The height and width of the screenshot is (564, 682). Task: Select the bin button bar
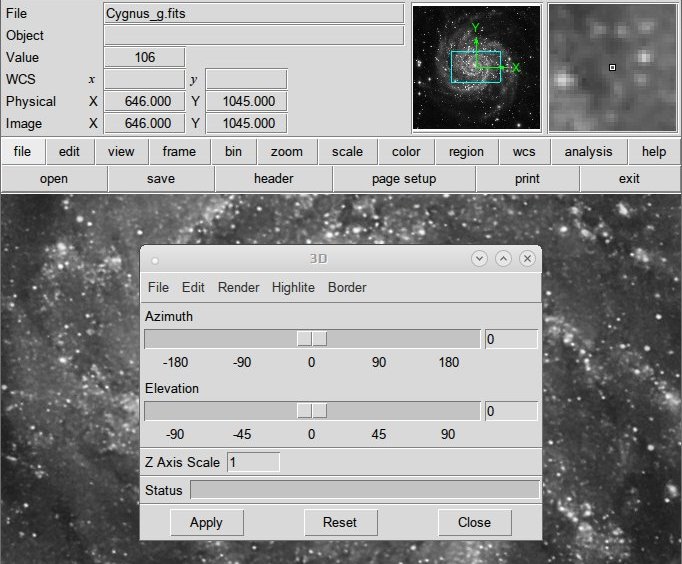234,152
